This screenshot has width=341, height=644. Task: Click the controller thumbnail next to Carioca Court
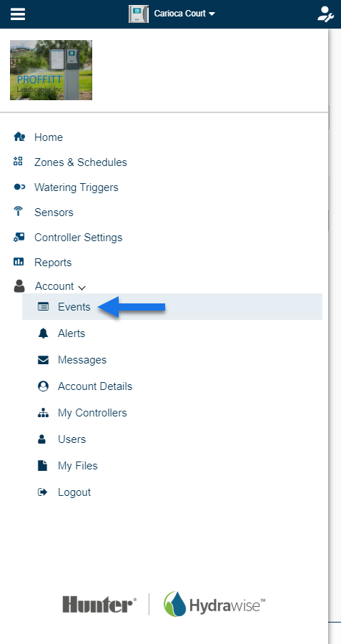coord(139,14)
